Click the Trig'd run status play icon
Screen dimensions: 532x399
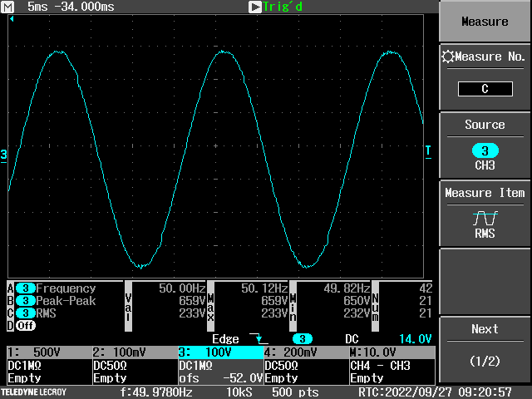pos(255,7)
